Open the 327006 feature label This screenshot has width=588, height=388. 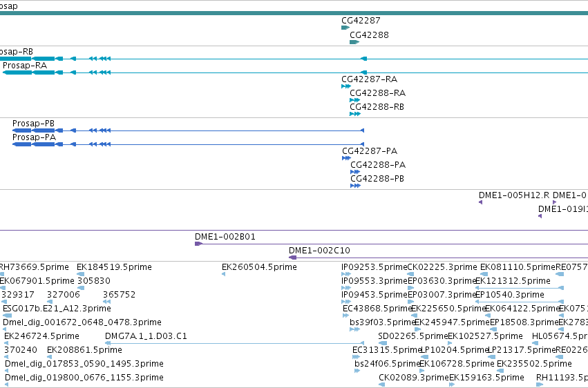(64, 295)
